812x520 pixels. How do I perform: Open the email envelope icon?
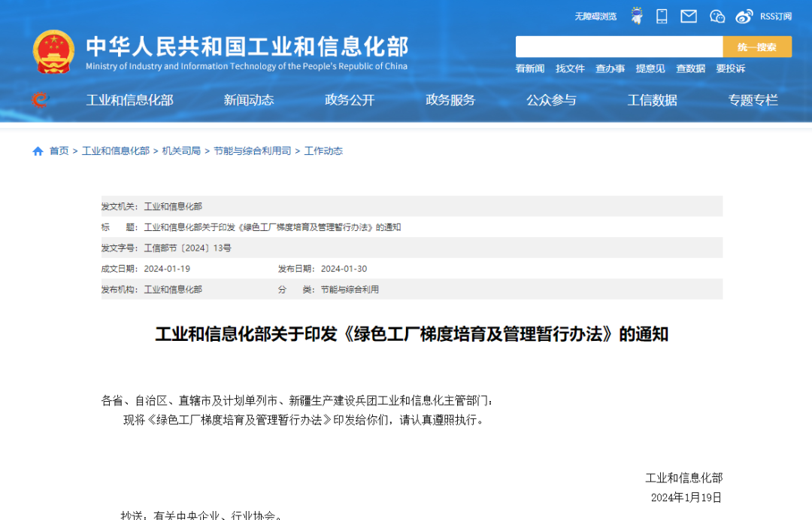click(x=688, y=16)
